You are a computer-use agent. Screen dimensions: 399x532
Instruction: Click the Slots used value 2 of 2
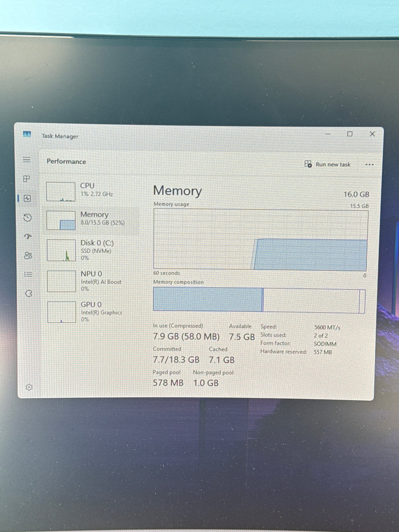pos(321,336)
